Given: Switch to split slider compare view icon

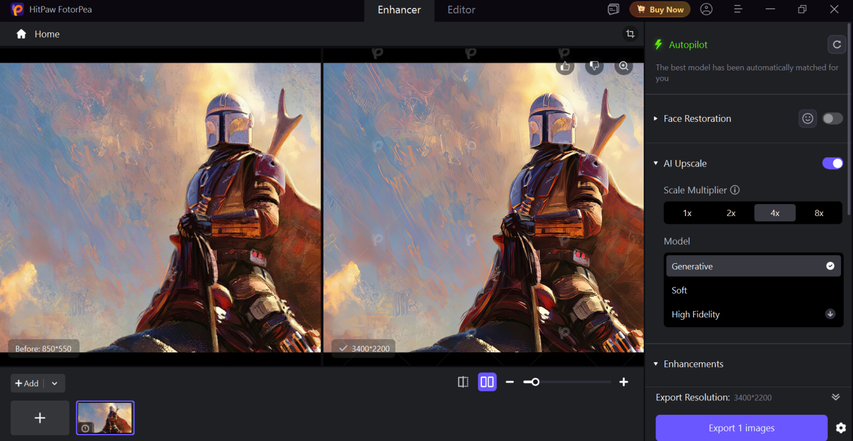Looking at the screenshot, I should click(463, 382).
